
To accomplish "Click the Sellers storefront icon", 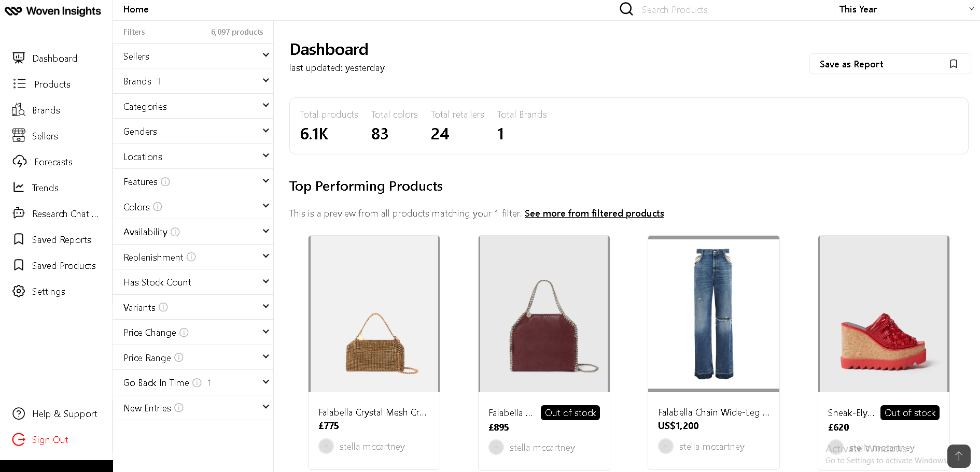I will tap(19, 136).
